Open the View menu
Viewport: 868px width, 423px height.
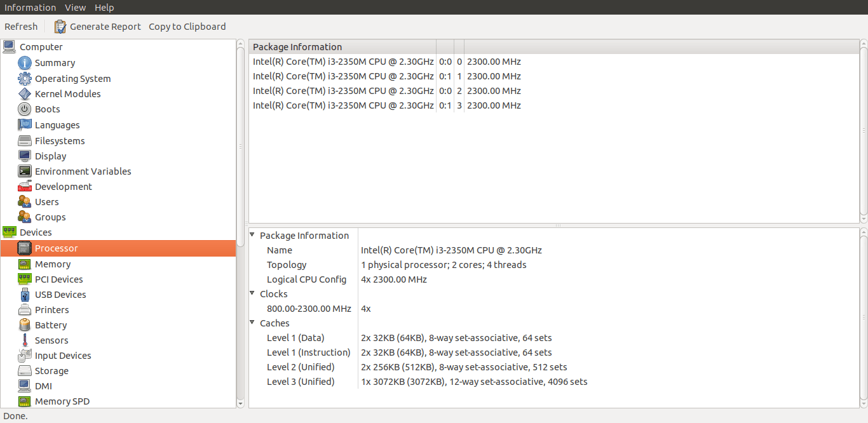(75, 8)
